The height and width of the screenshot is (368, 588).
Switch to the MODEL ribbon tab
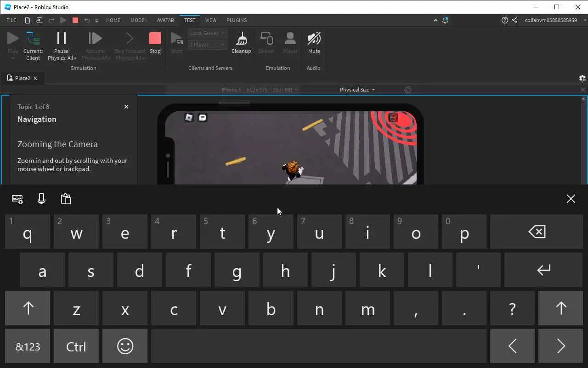pos(138,20)
